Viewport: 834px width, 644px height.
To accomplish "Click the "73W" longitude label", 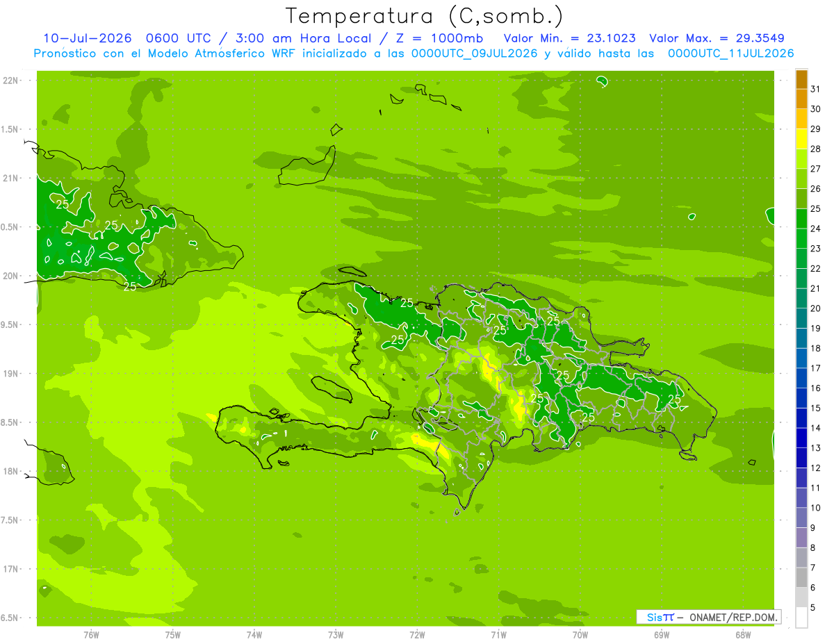I will point(336,635).
